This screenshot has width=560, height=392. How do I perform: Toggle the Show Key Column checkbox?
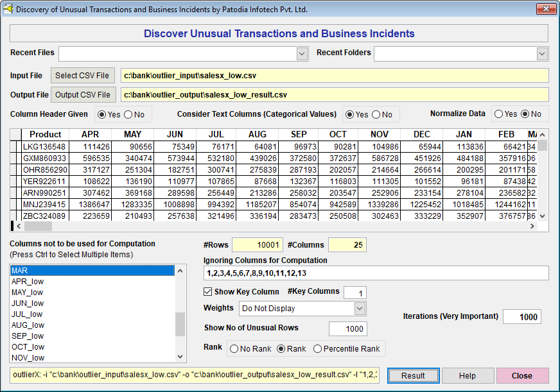coord(208,292)
